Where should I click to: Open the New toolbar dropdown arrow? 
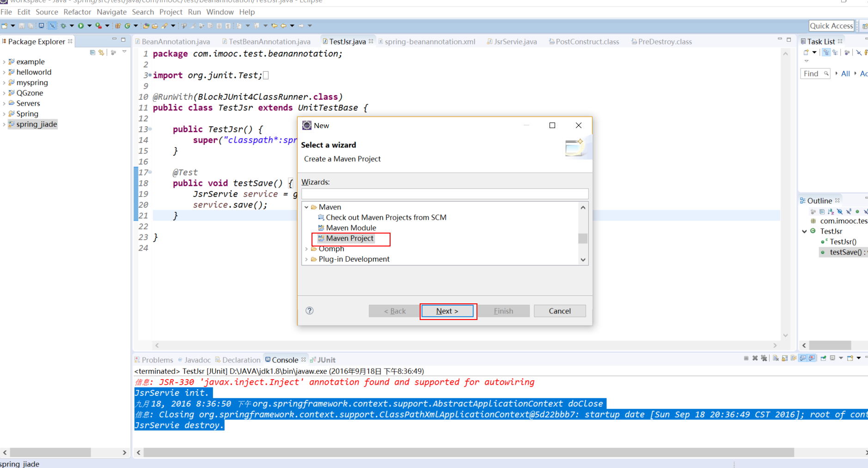click(13, 26)
